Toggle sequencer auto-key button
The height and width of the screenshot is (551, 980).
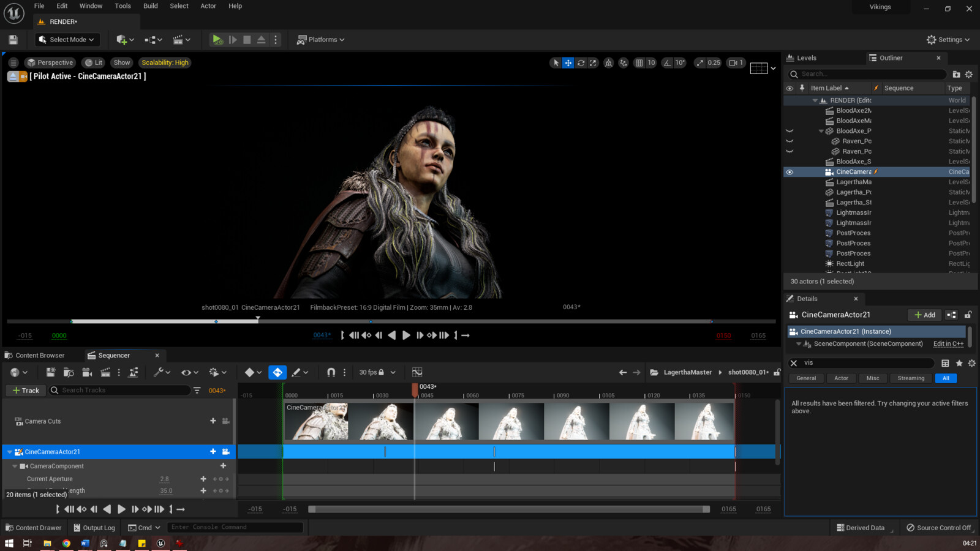click(277, 372)
